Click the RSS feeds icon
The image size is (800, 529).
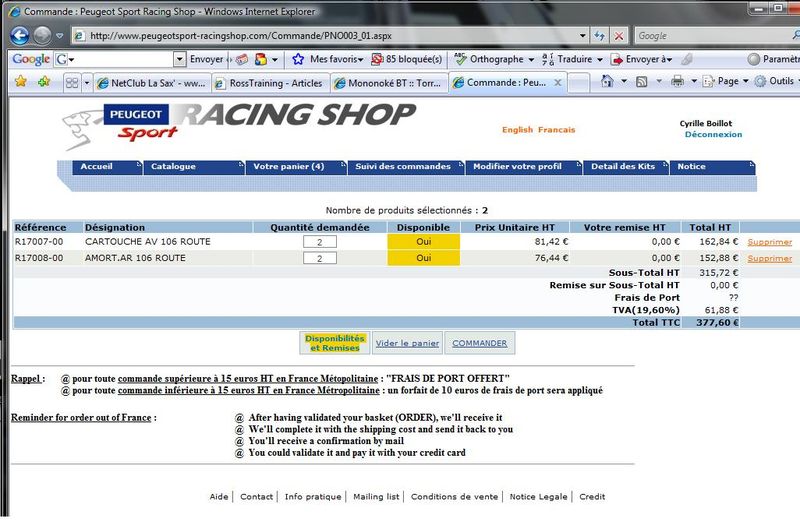tap(641, 81)
